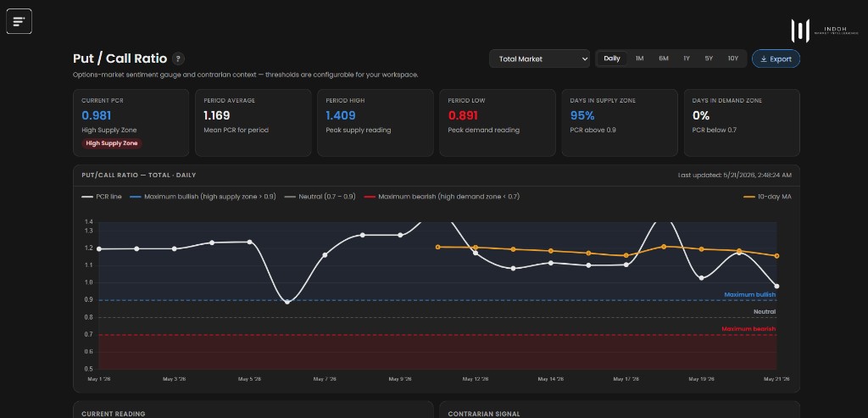Click the 'CONTRARIAN SIGNAL' panel header
The image size is (868, 418).
tap(484, 414)
